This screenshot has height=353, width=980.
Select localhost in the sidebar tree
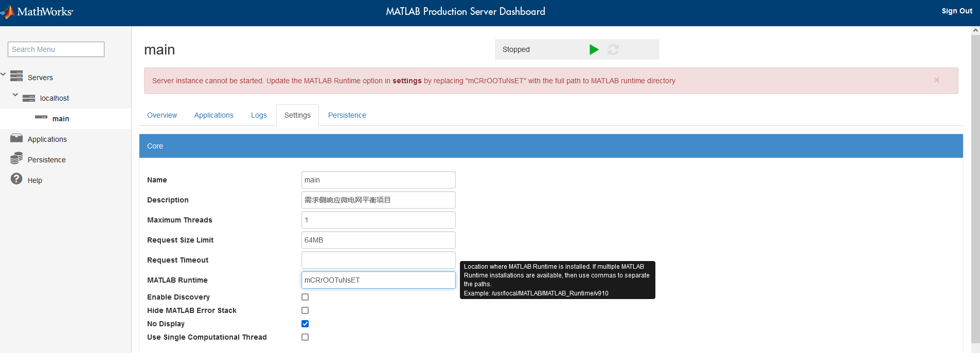coord(55,98)
